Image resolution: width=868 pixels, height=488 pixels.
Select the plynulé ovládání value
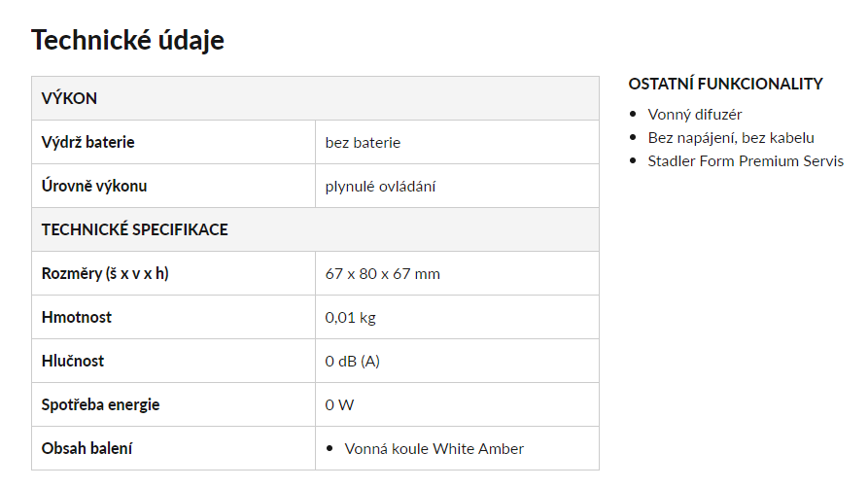tap(380, 187)
